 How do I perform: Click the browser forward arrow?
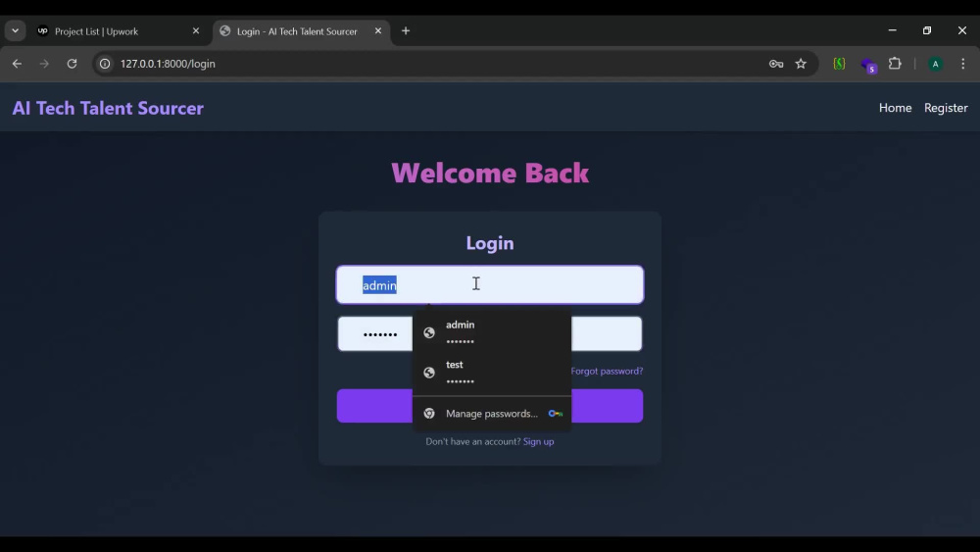(x=44, y=64)
